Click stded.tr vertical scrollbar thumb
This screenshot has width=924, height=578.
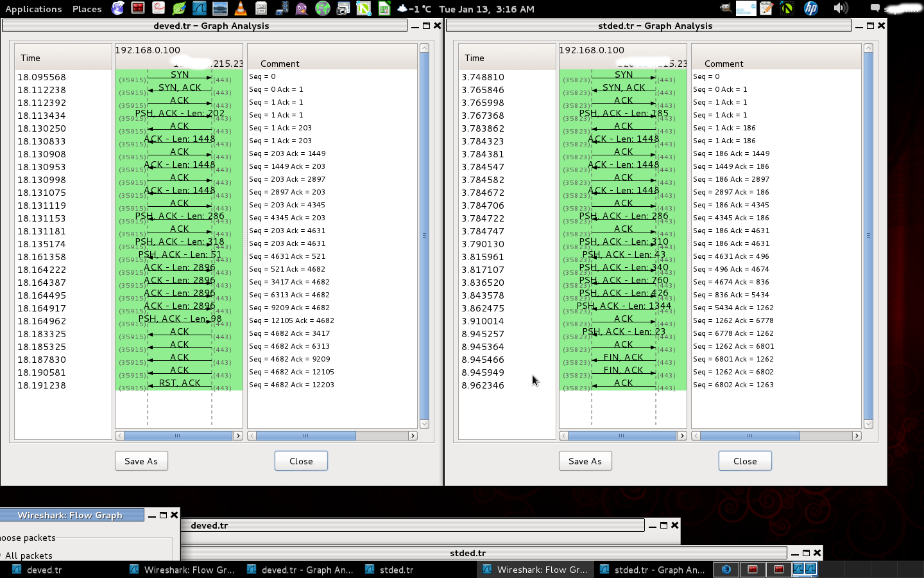[868, 236]
